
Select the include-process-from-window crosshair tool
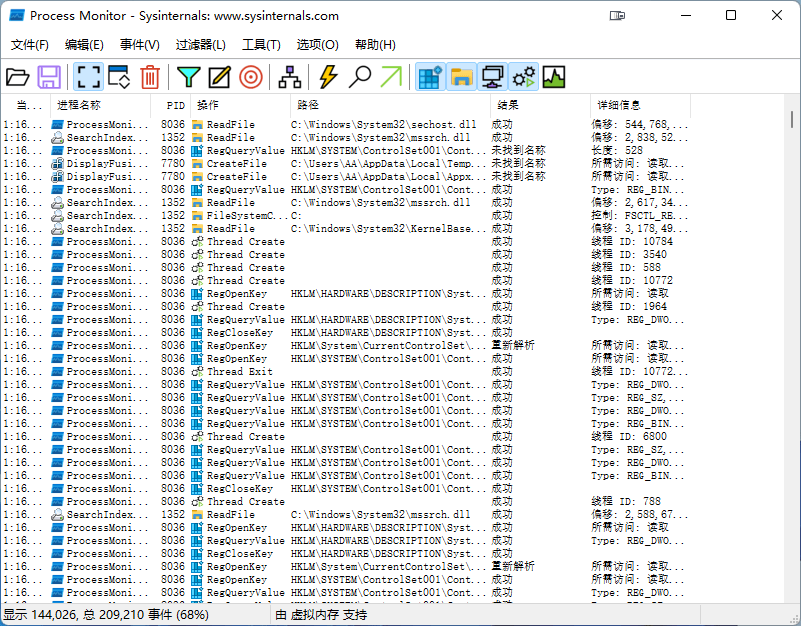[x=251, y=76]
